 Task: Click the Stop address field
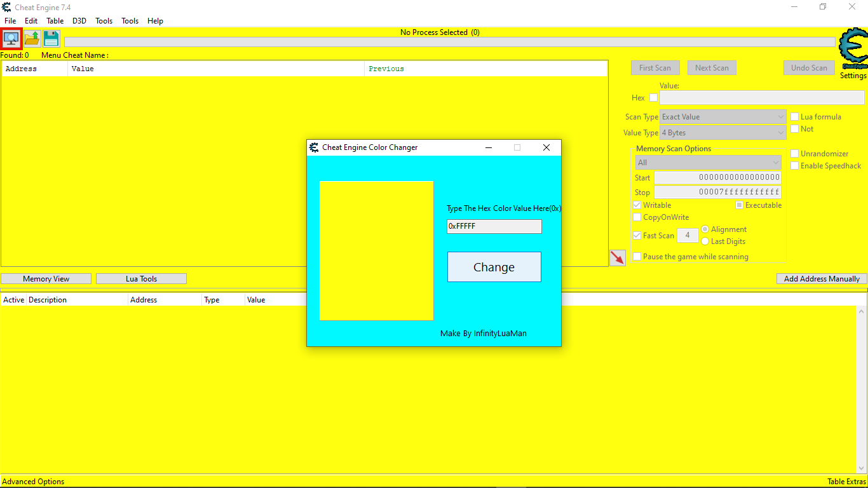point(717,193)
